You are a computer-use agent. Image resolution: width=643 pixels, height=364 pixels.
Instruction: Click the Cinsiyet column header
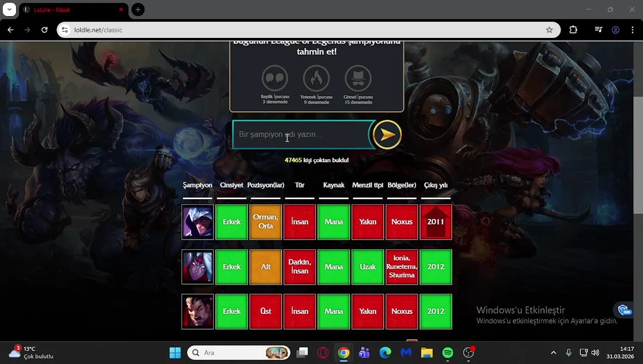click(x=232, y=185)
